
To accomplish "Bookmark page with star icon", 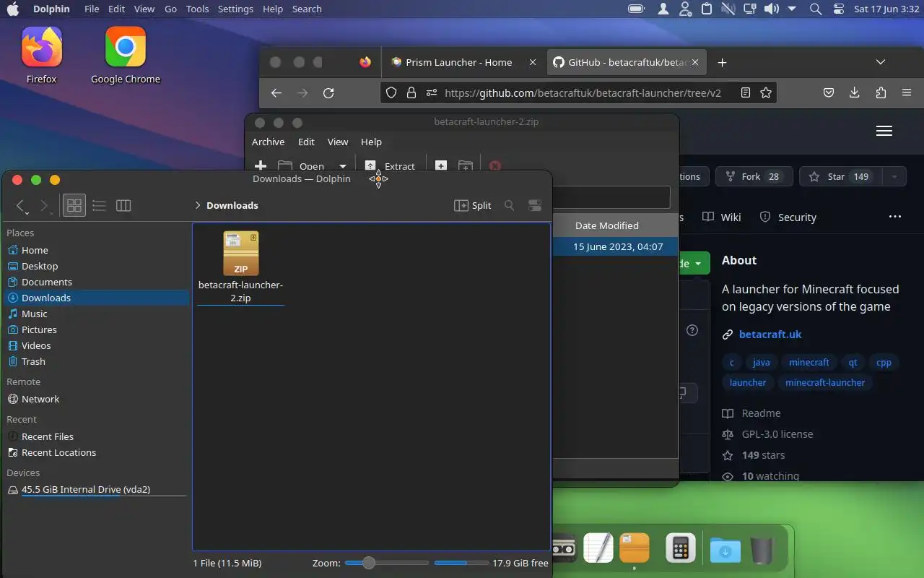I will [766, 92].
